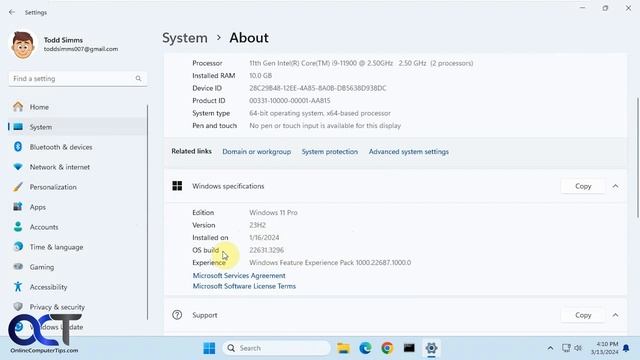
Task: Open File Explorer from taskbar
Action: tap(343, 348)
